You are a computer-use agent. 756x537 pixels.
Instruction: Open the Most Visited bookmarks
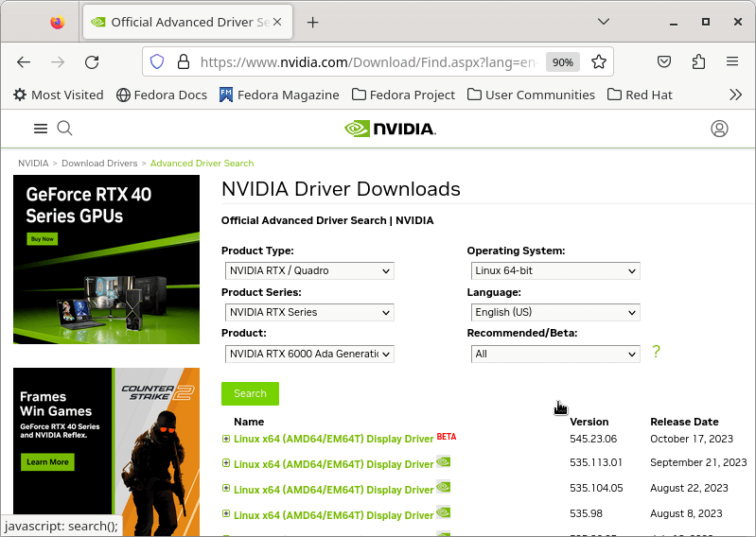pos(59,95)
